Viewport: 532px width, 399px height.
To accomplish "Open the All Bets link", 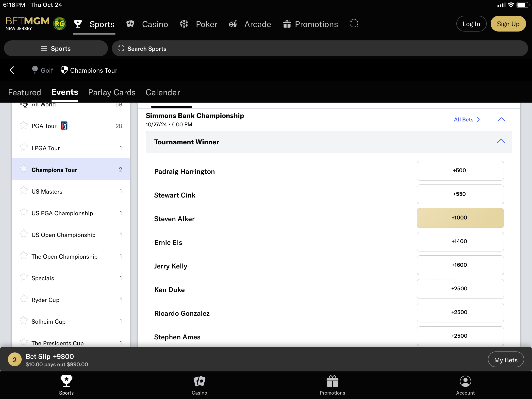I will click(x=467, y=119).
